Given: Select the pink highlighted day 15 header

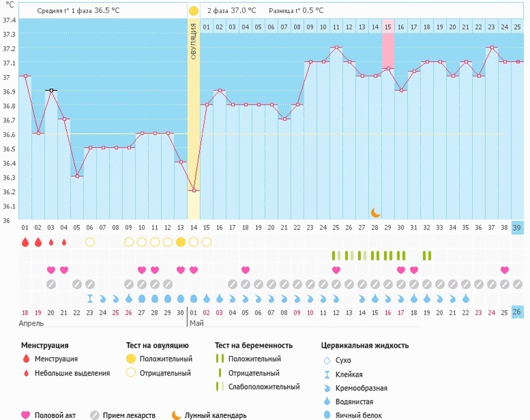Looking at the screenshot, I should [388, 26].
